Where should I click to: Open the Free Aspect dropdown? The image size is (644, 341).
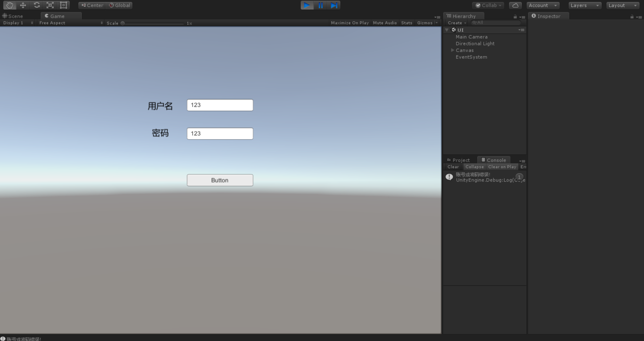(71, 23)
